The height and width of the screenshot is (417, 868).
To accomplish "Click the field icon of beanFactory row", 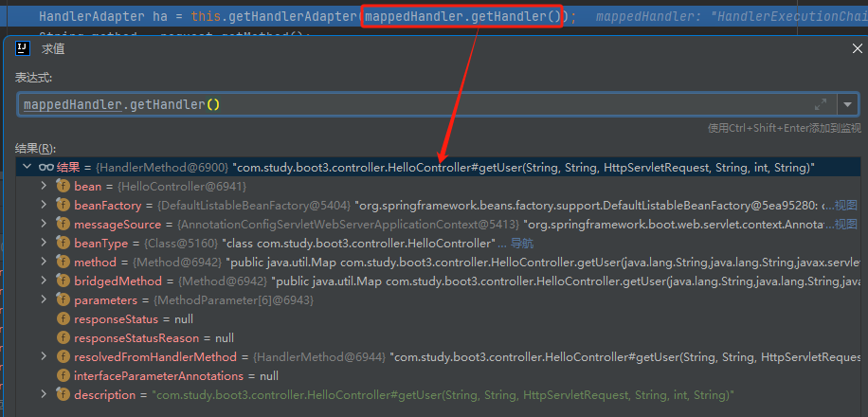I will [x=63, y=206].
